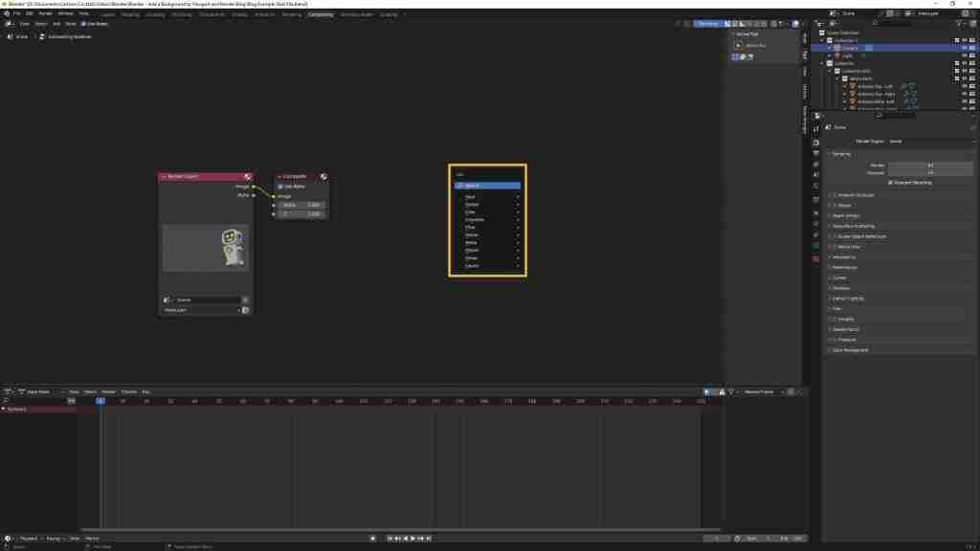Open the Input submenu in Add menu
980x551 pixels.
[487, 197]
